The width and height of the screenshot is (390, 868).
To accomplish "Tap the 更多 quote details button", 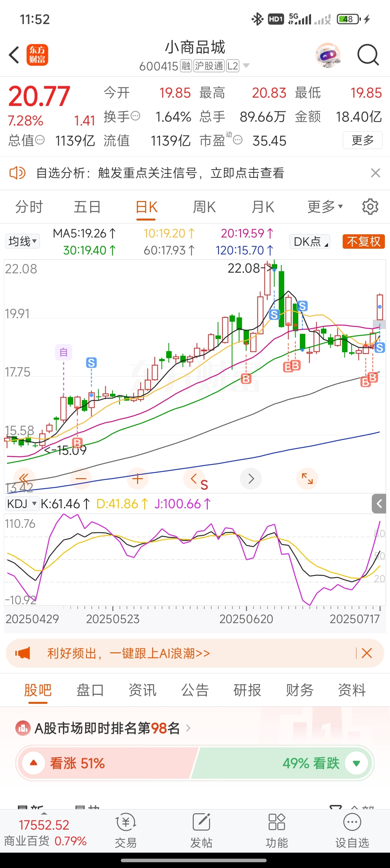I will click(363, 140).
